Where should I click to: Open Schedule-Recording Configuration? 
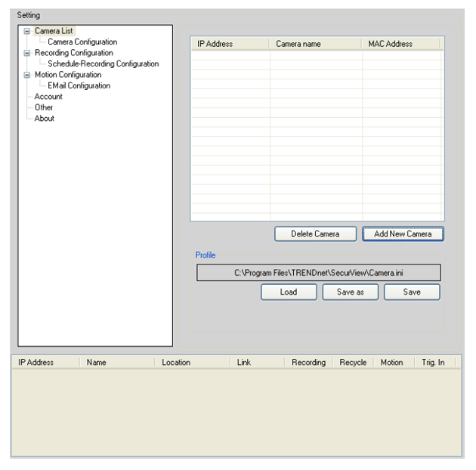tap(103, 64)
